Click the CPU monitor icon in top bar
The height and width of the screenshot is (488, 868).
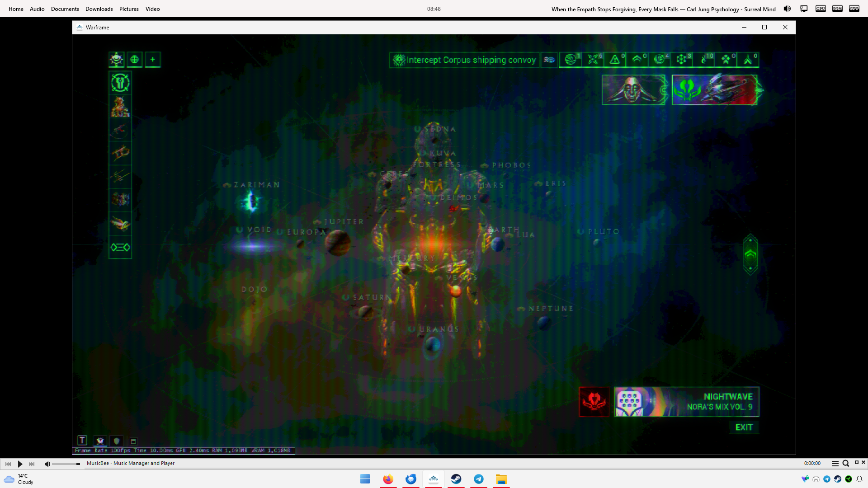coord(821,9)
